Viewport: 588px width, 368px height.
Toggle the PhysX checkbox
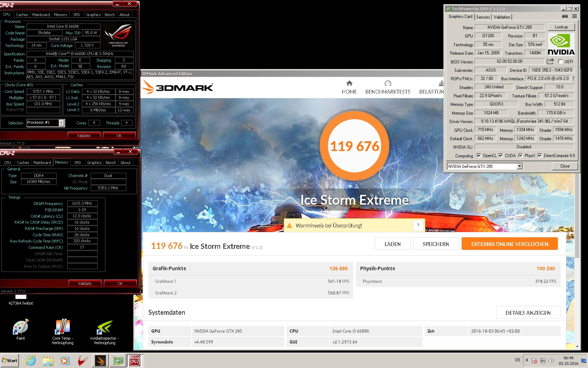tap(520, 155)
